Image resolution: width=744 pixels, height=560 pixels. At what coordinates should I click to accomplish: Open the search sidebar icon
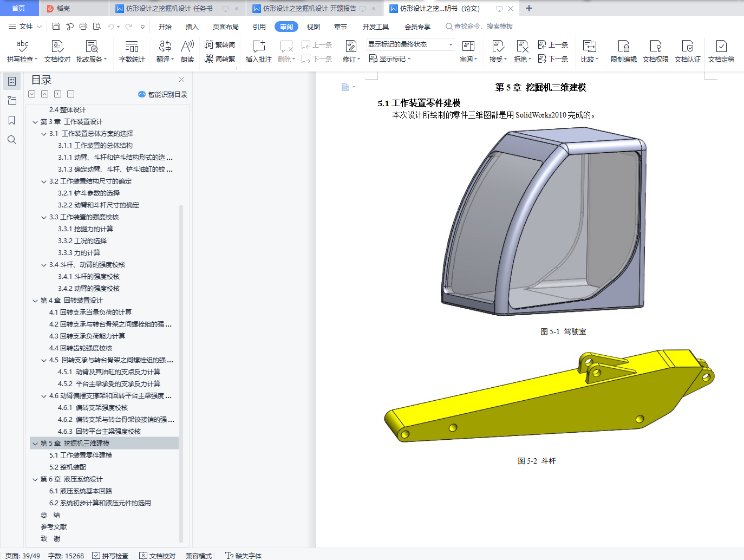[x=11, y=140]
